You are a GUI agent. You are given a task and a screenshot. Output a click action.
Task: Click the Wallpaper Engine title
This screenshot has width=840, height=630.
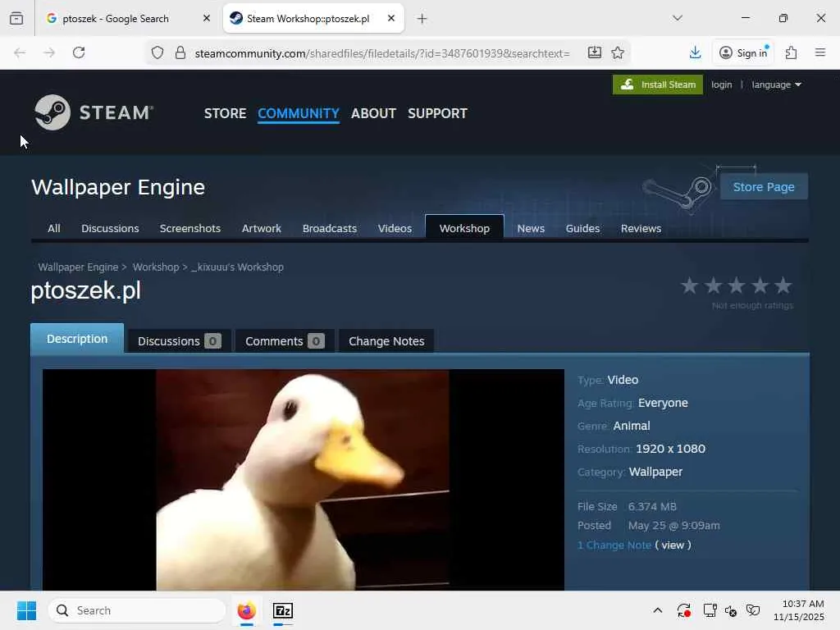click(x=118, y=188)
